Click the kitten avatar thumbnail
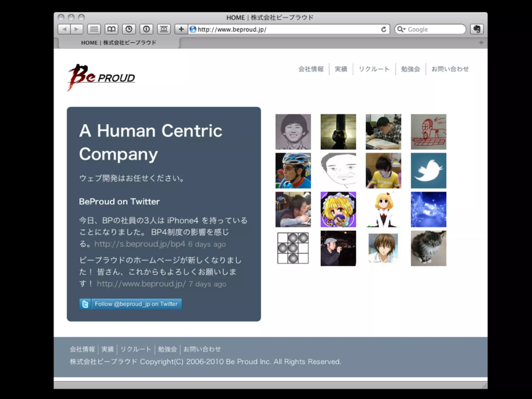532x399 pixels. (x=428, y=248)
